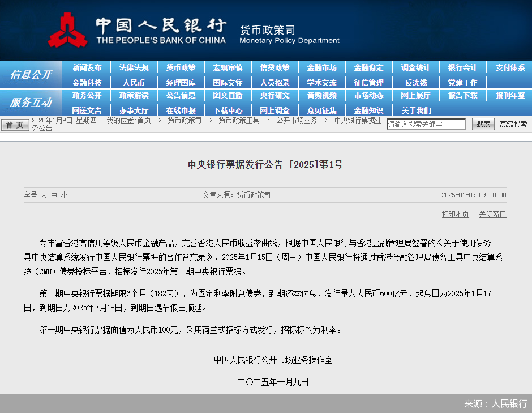The image size is (532, 413).
Task: Click the search keyword input field
Action: (426, 124)
